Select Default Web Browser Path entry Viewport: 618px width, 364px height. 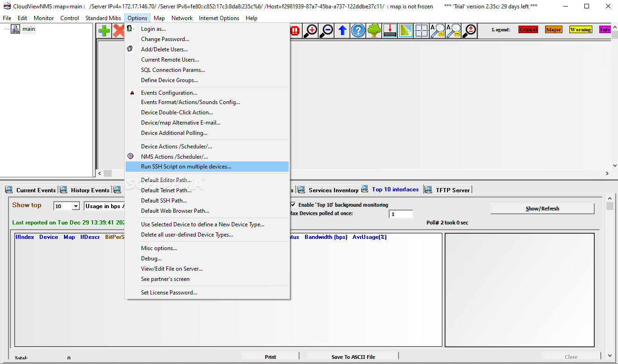tap(207, 211)
